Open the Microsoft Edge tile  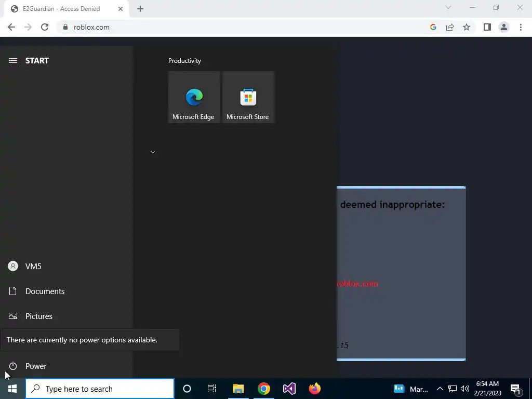pyautogui.click(x=194, y=97)
